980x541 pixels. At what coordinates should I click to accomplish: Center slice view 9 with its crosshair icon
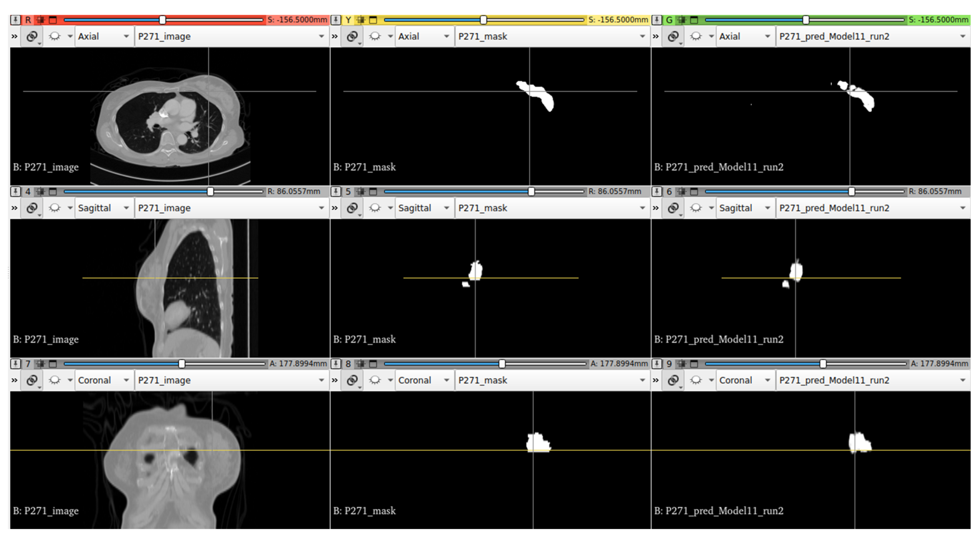tap(682, 364)
